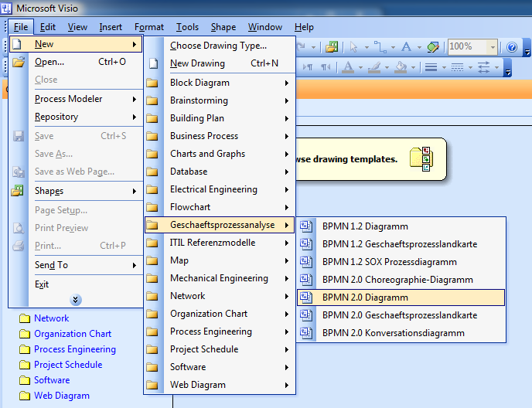
Task: Open the Formatting toolbar options arrow
Action: tap(507, 67)
